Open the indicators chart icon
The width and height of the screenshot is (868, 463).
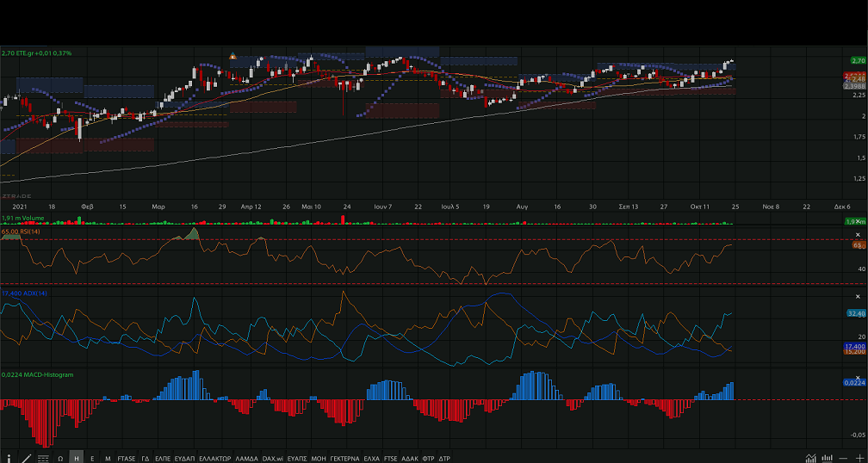pos(811,458)
